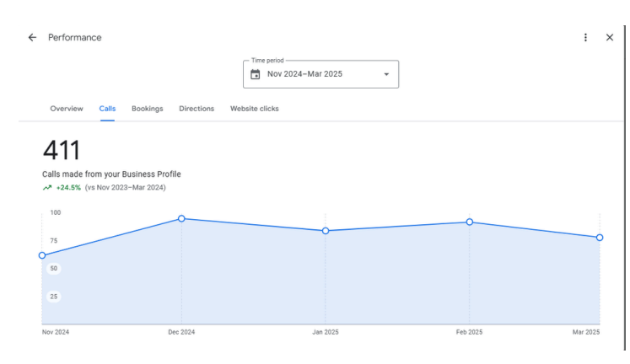
Task: Open the Bookings tab
Action: pos(148,109)
